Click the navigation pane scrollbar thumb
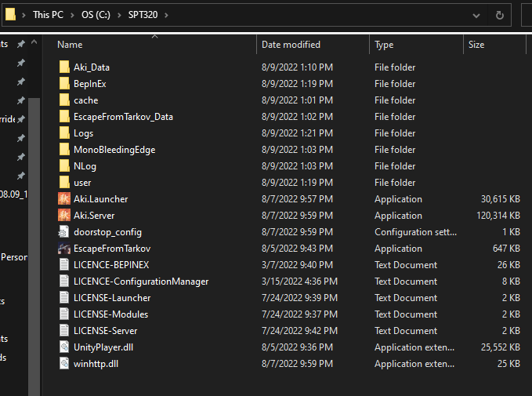Screen dimensions: 532x396 (x=34, y=246)
